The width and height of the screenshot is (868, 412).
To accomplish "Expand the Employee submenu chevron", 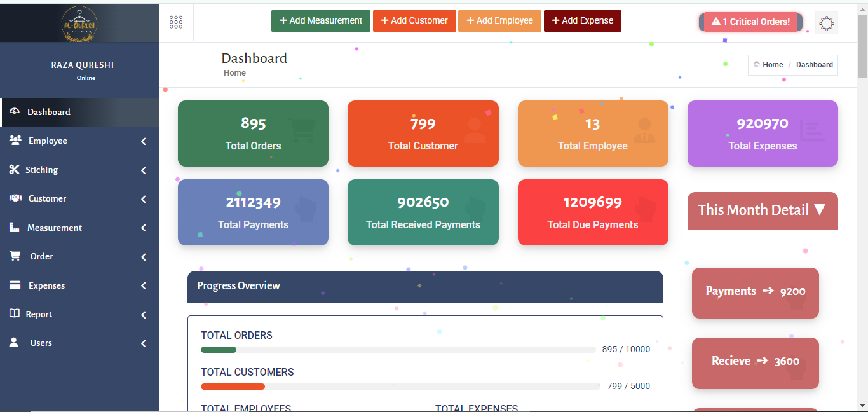I will [144, 141].
